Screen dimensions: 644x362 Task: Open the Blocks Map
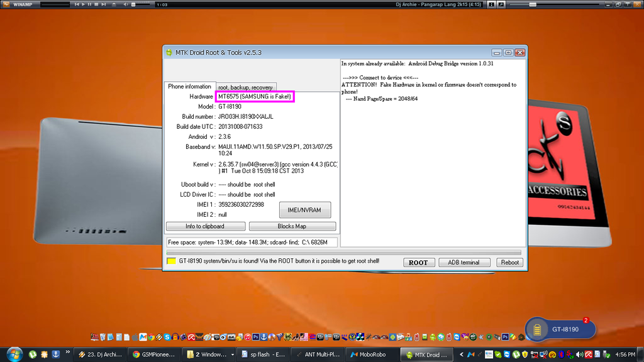click(292, 226)
